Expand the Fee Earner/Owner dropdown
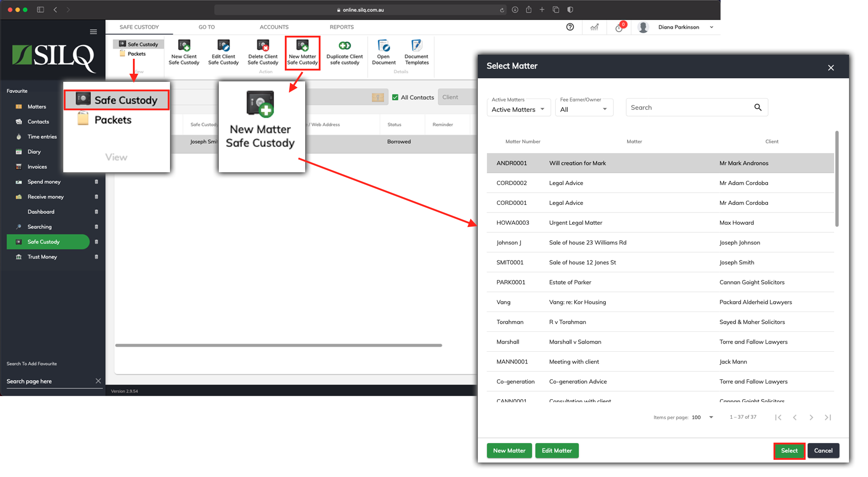 (584, 109)
